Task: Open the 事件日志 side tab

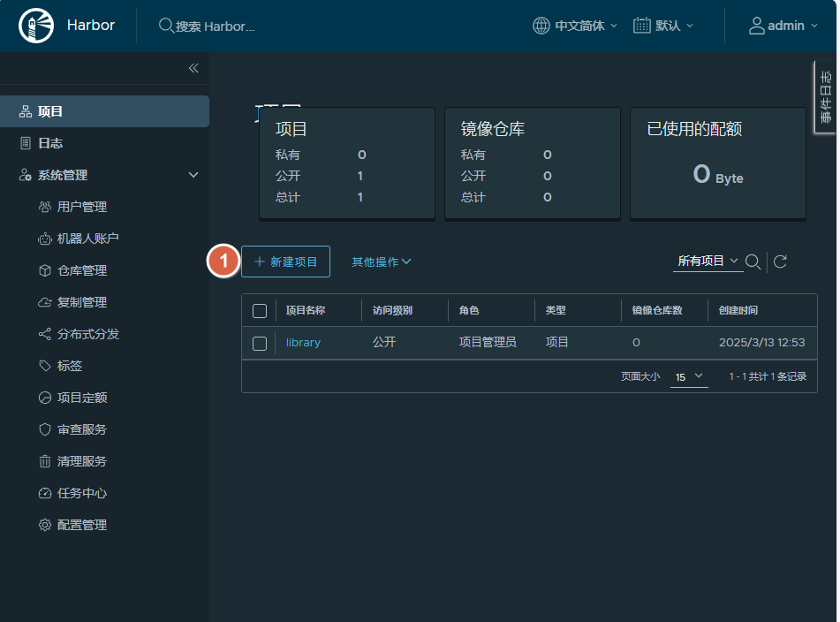Action: tap(825, 97)
